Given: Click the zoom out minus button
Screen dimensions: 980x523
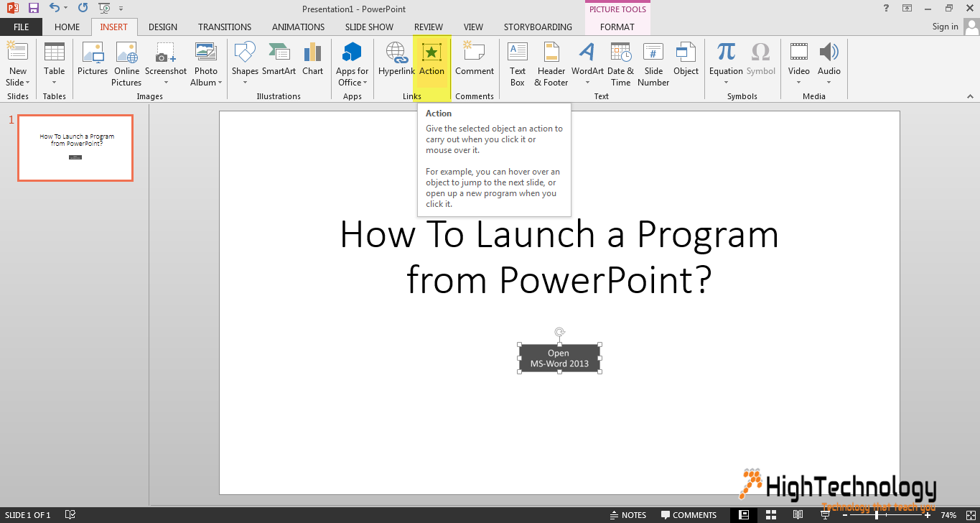Looking at the screenshot, I should click(844, 515).
